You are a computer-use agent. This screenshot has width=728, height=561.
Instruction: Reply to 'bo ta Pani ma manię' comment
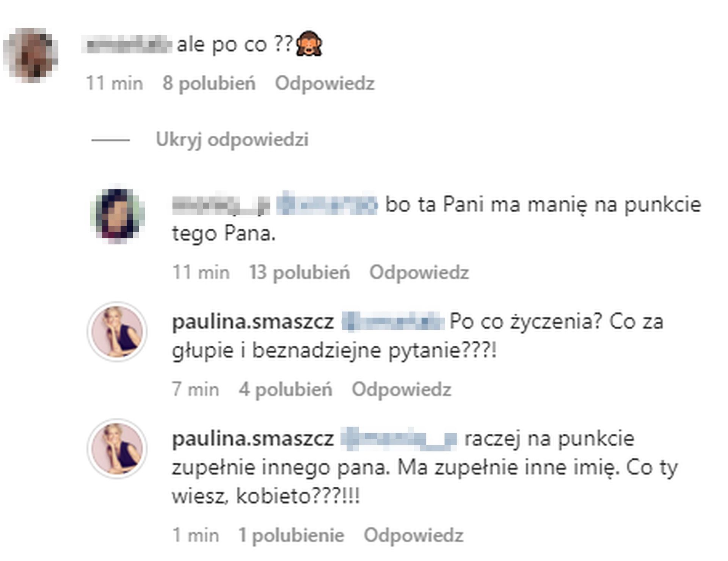coord(419,272)
